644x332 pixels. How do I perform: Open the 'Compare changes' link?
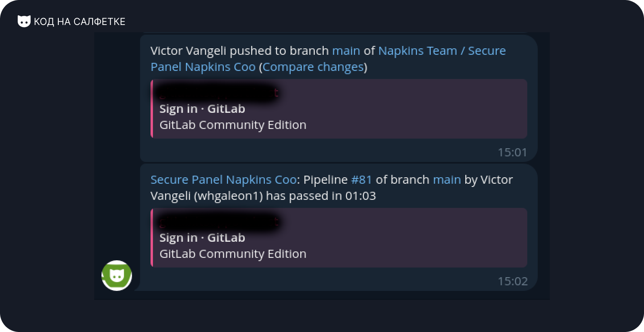click(313, 67)
